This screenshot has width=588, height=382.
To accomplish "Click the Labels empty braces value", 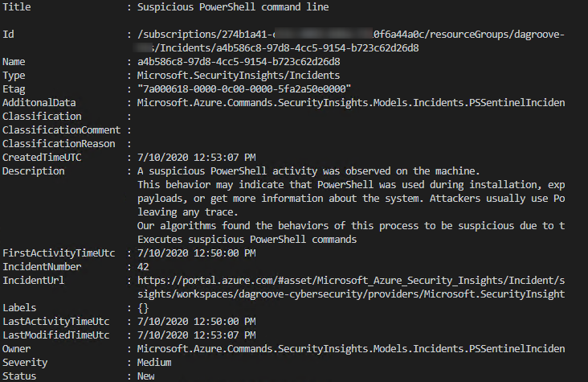I will pos(144,307).
